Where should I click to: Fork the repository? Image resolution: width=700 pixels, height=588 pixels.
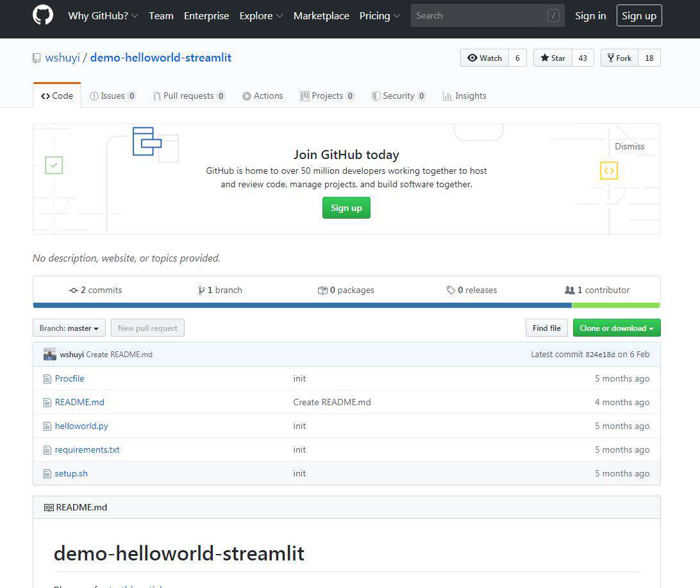point(619,58)
